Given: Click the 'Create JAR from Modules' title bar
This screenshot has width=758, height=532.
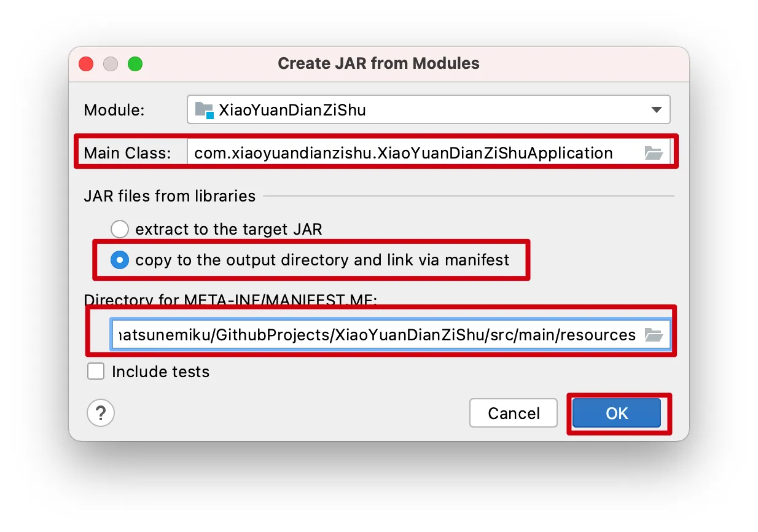Looking at the screenshot, I should 378,64.
